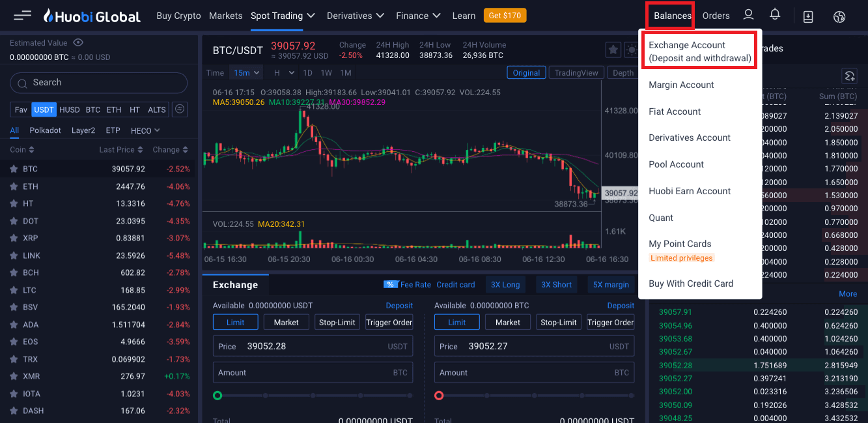
Task: Click the favorite star above the chart
Action: (x=613, y=50)
